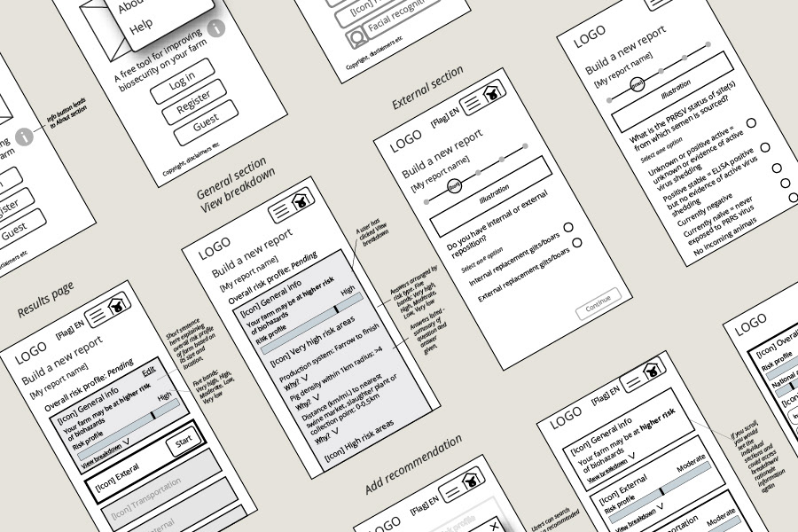Click the Facial recognition button

(397, 17)
